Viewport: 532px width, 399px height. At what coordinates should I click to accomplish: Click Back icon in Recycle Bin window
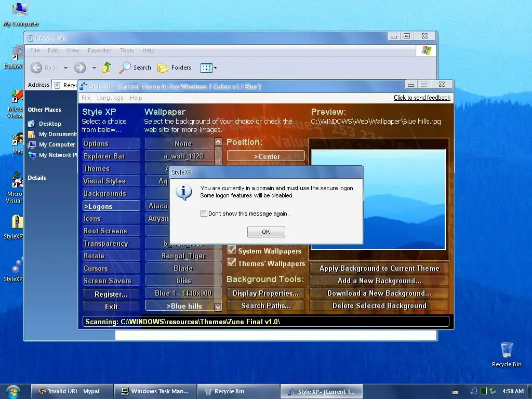[36, 68]
